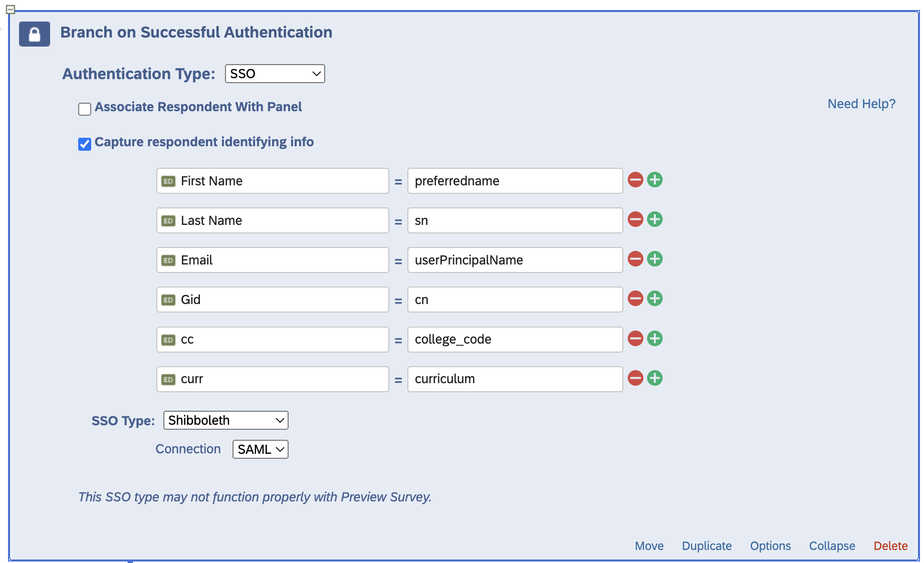Click the preferredname value field
Image resolution: width=924 pixels, height=563 pixels.
(515, 180)
